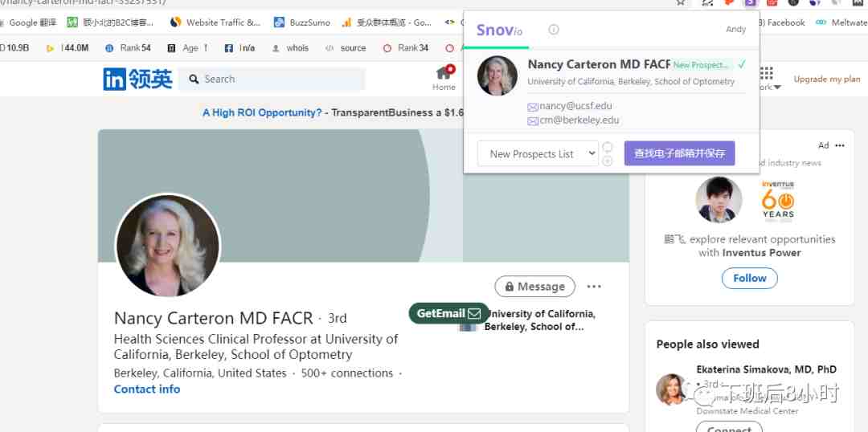Click the Facebook I n/a toolbar metric
This screenshot has width=868, height=432.
coord(240,48)
